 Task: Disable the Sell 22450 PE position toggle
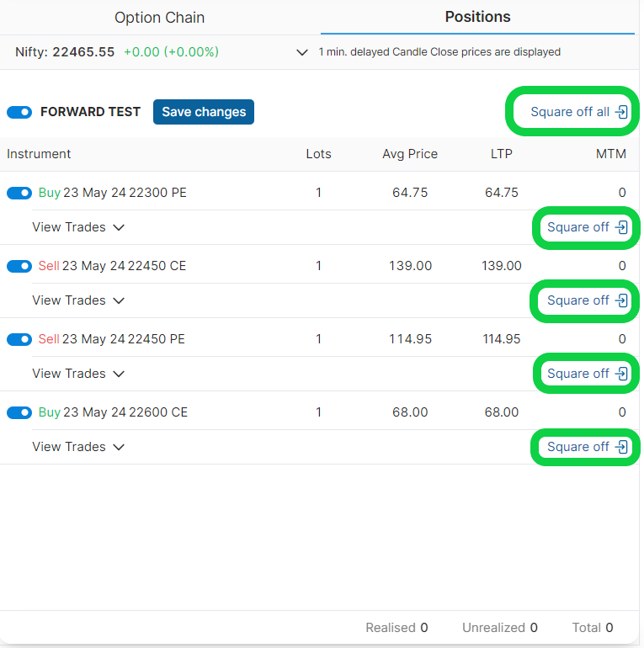coord(19,339)
